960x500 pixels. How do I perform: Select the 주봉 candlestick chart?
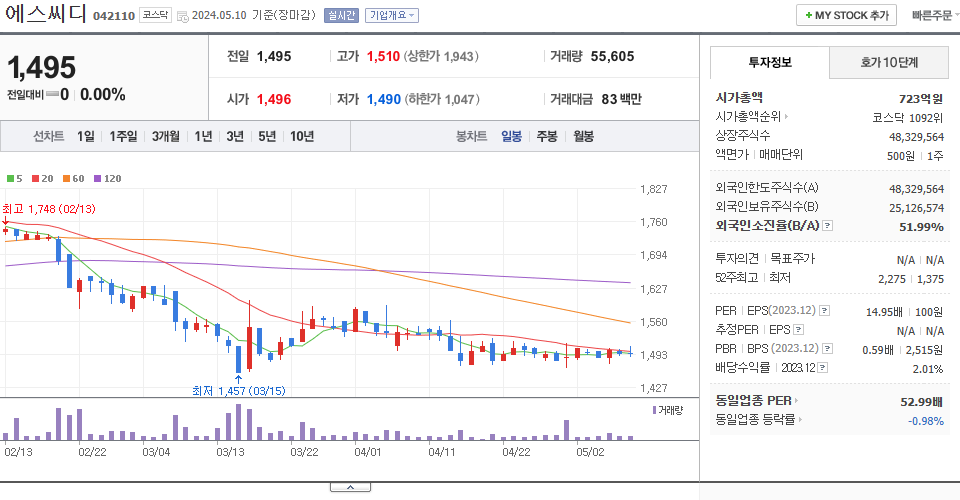pyautogui.click(x=547, y=136)
